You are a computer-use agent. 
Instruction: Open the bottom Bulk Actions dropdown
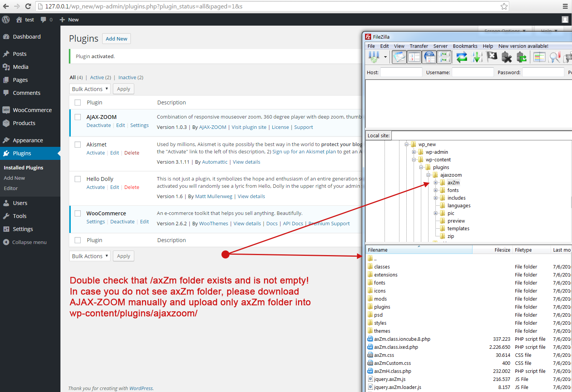point(90,256)
